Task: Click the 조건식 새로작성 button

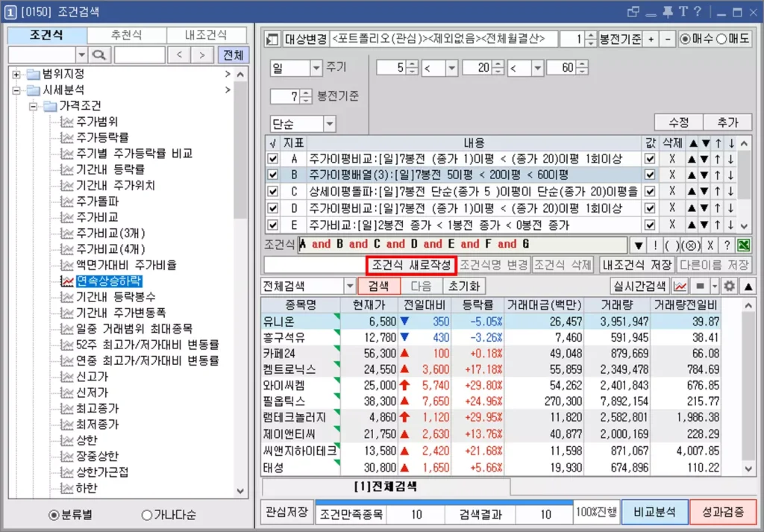Action: click(x=411, y=266)
